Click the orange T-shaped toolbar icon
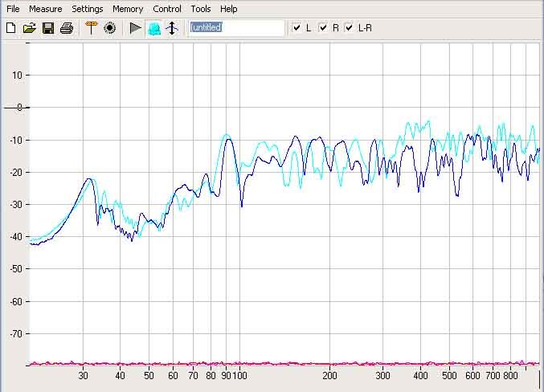Image resolution: width=544 pixels, height=392 pixels. pos(91,28)
